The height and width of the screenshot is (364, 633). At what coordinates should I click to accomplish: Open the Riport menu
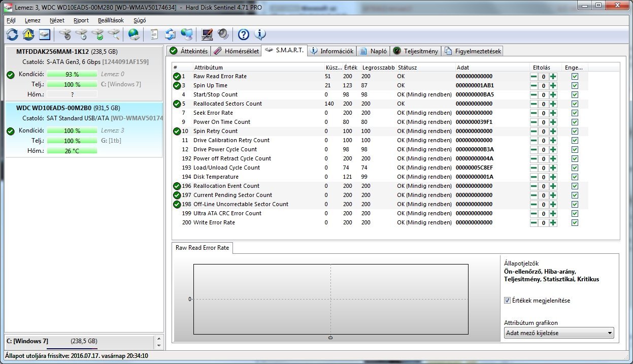[81, 20]
